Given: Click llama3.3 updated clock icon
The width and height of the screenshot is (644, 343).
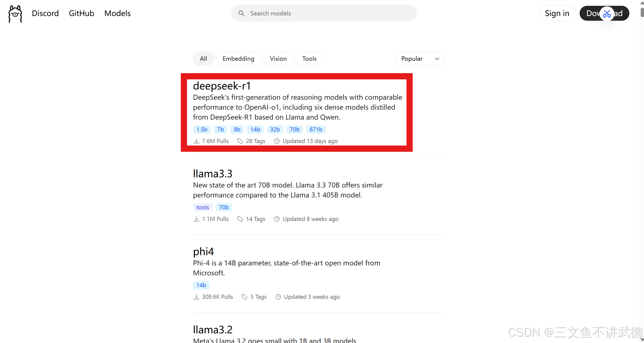Looking at the screenshot, I should click(277, 219).
